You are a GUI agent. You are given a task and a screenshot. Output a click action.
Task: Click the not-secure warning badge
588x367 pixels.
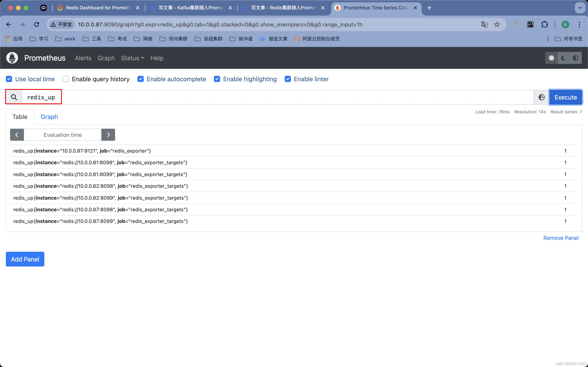point(62,24)
